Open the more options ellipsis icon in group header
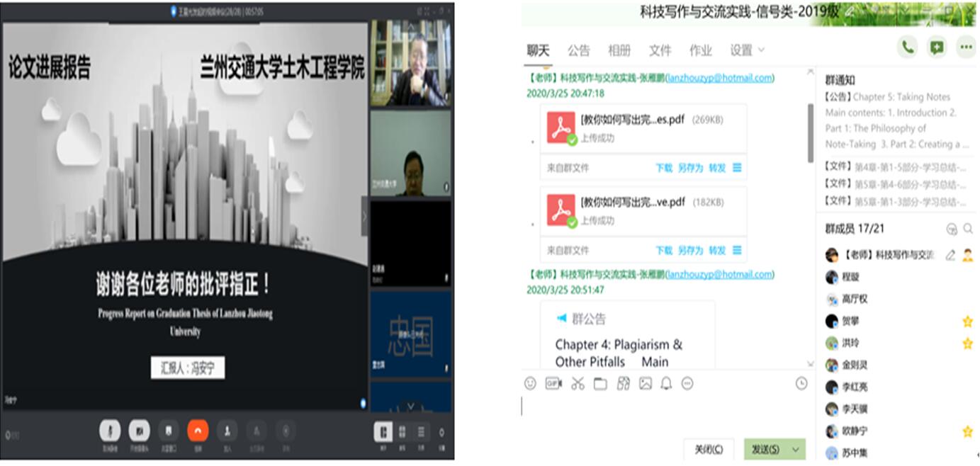Viewport: 980px width, 466px height. 965,47
